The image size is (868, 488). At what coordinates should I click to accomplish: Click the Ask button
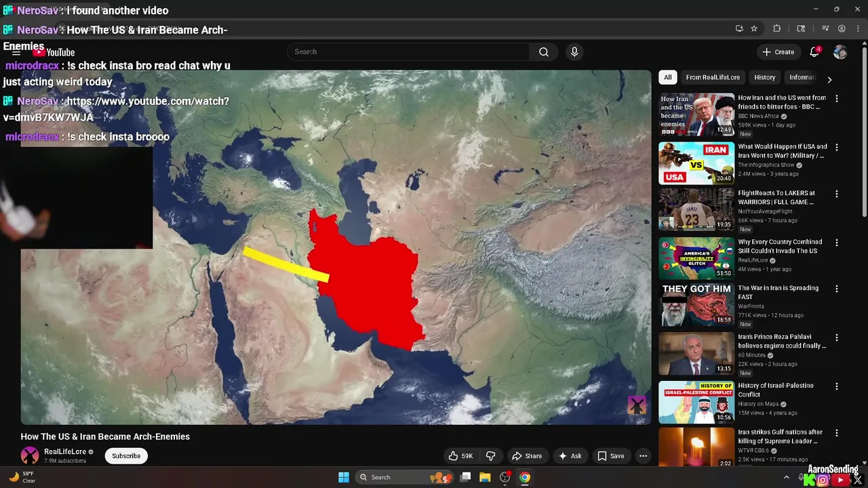click(570, 456)
